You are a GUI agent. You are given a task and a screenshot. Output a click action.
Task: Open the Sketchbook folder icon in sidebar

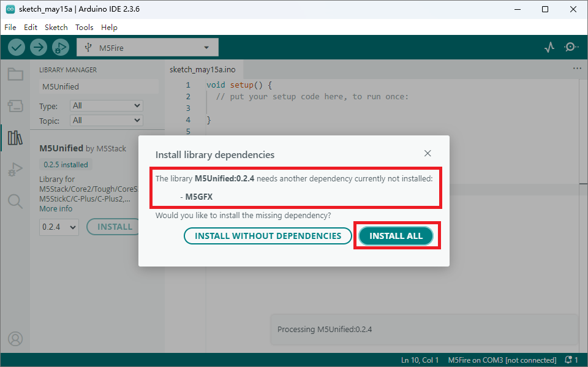click(15, 74)
